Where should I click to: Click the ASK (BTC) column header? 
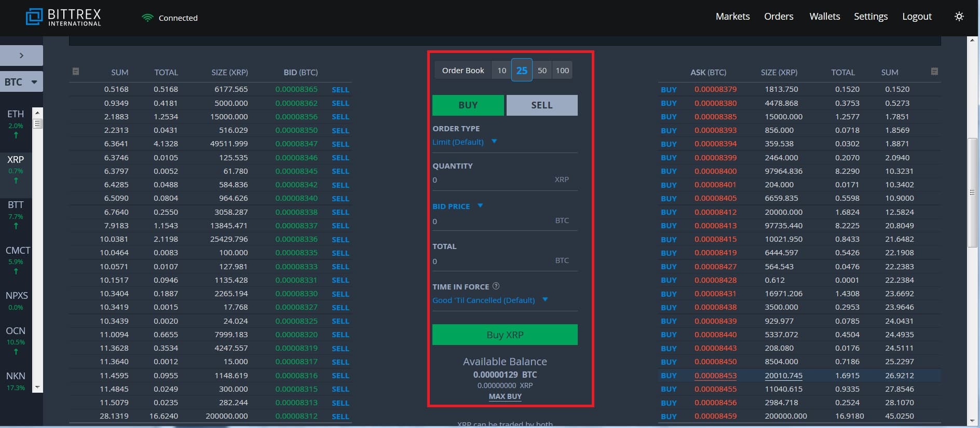(x=708, y=72)
